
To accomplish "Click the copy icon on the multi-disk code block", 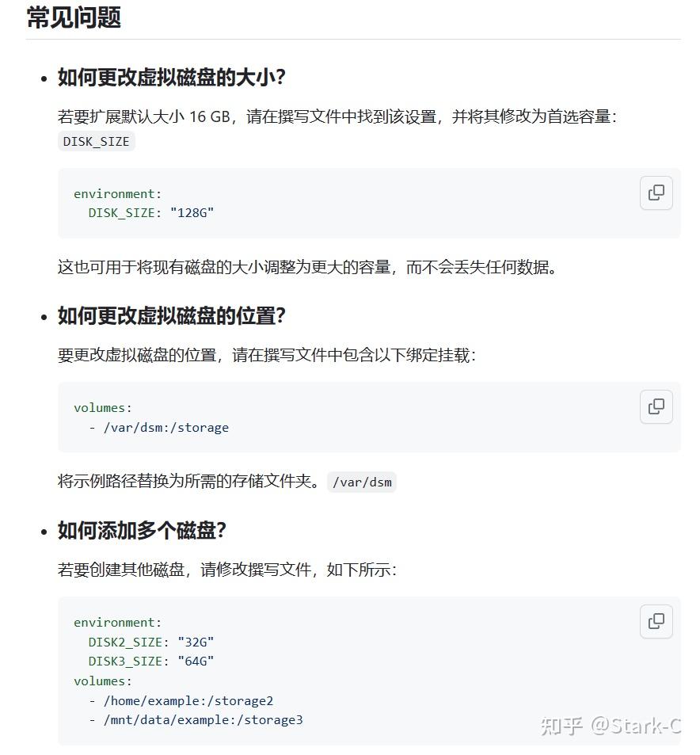I will (x=656, y=621).
